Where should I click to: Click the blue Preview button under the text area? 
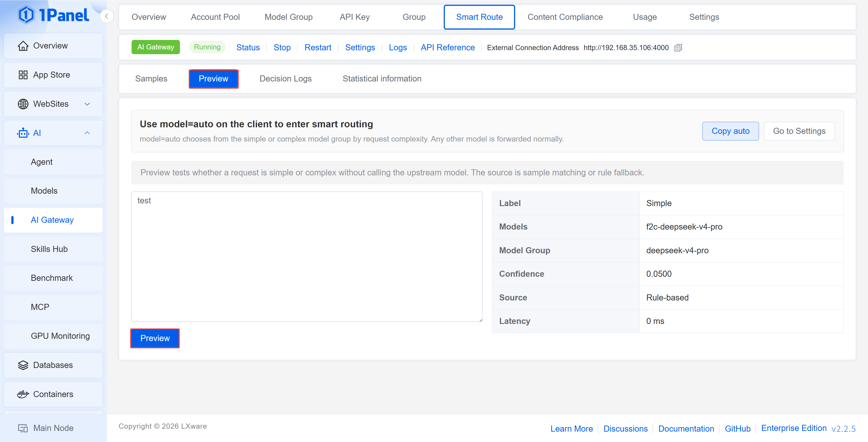[x=155, y=338]
